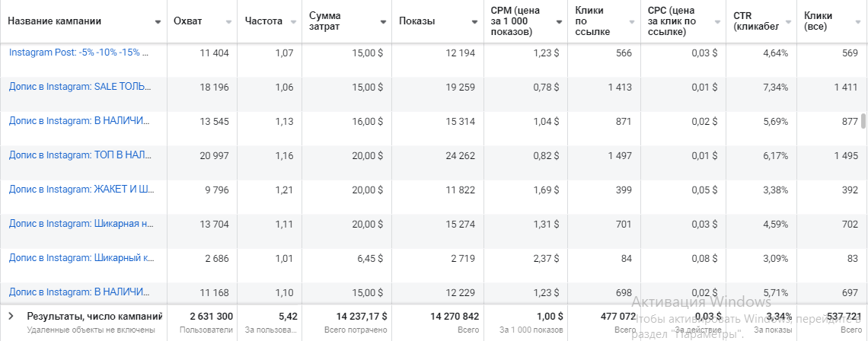Click the total spend value 14 237,17 $

coord(361,316)
